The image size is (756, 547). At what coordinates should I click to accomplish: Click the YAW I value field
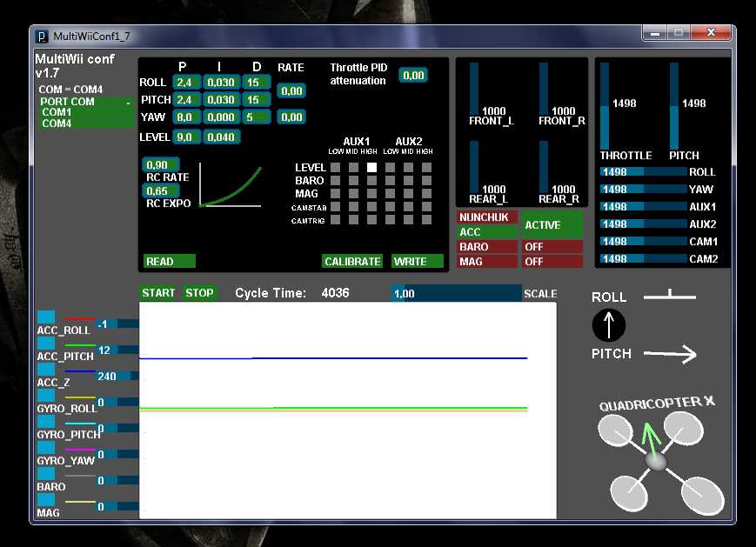point(221,117)
